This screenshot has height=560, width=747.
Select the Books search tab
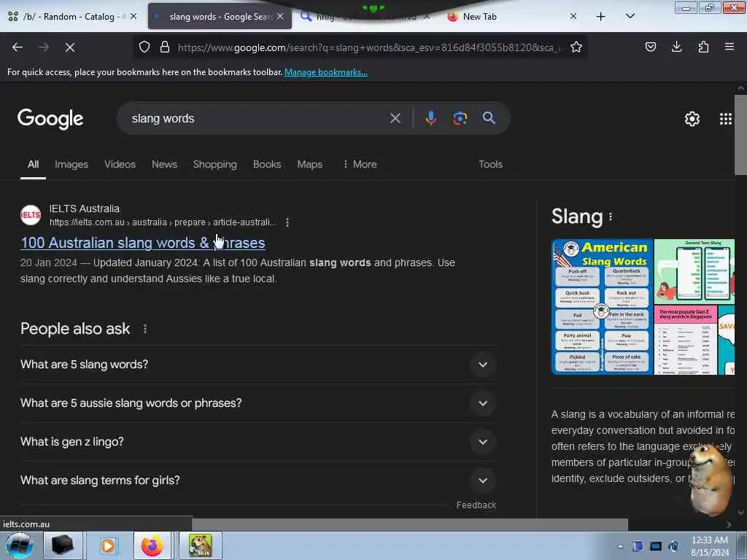pyautogui.click(x=267, y=164)
